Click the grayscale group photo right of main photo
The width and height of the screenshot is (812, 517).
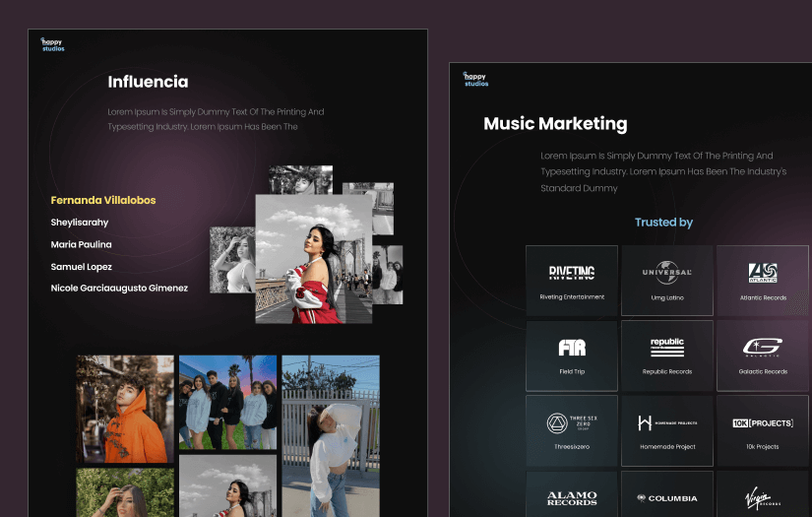pos(388,275)
